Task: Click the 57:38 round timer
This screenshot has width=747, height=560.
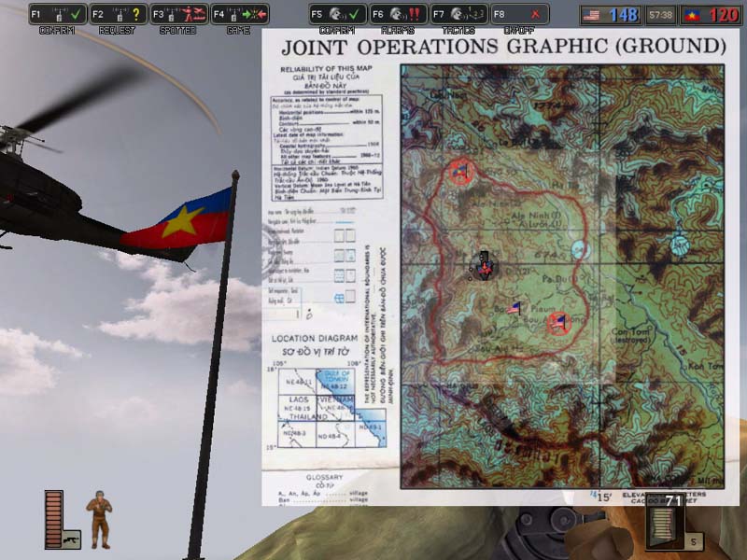Action: pyautogui.click(x=661, y=15)
